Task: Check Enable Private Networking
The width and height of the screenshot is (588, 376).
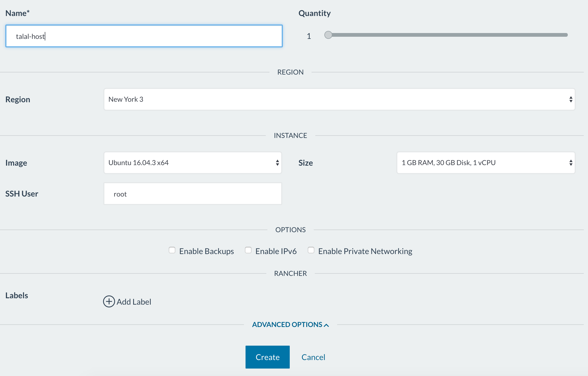Action: pyautogui.click(x=311, y=250)
